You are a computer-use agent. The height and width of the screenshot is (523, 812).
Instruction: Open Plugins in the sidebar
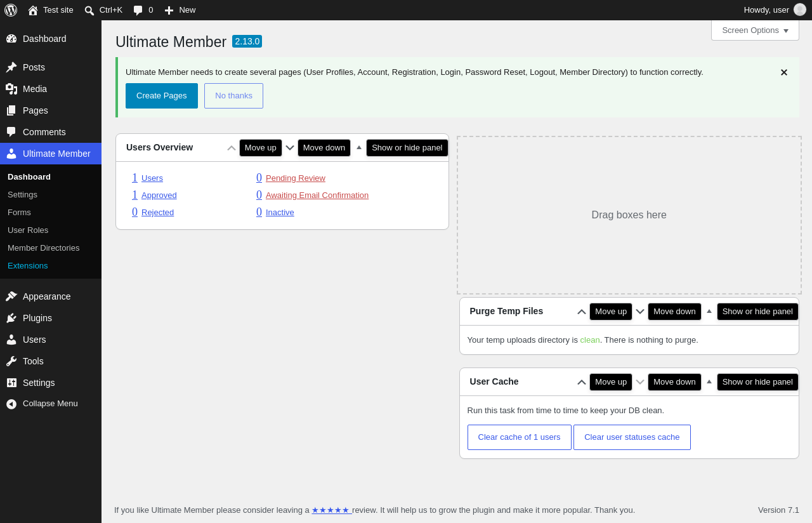coord(51,318)
